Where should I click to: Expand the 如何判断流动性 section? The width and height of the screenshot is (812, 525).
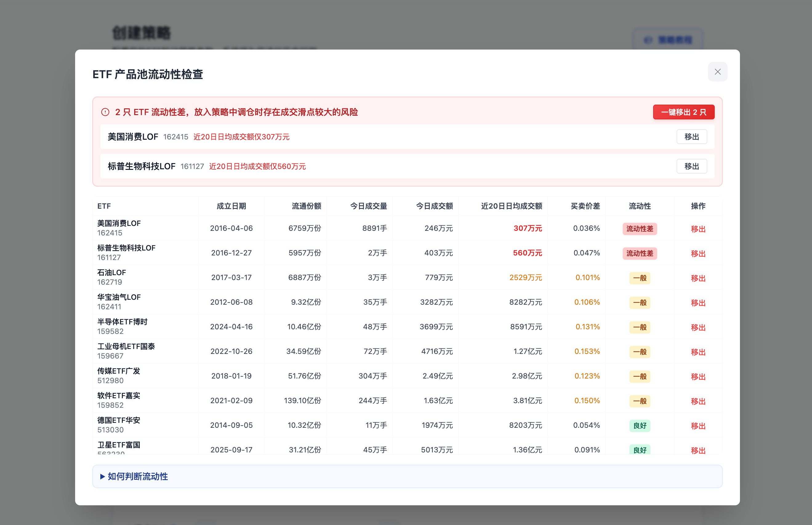[x=407, y=476]
